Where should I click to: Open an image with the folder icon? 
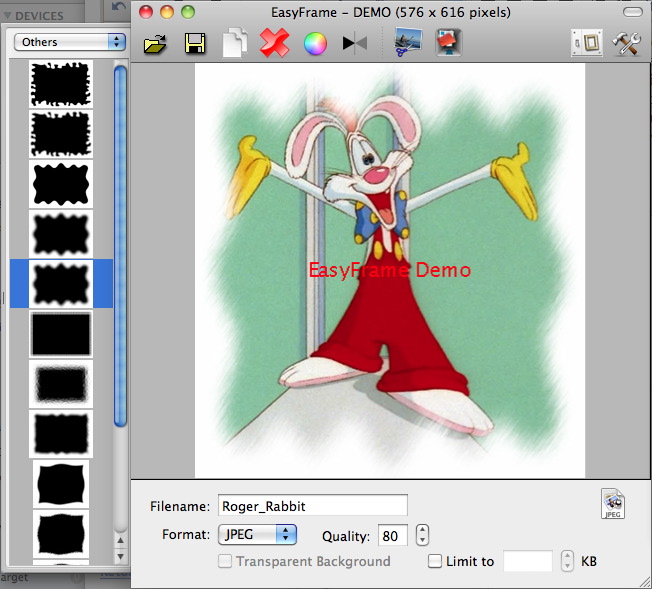coord(156,43)
